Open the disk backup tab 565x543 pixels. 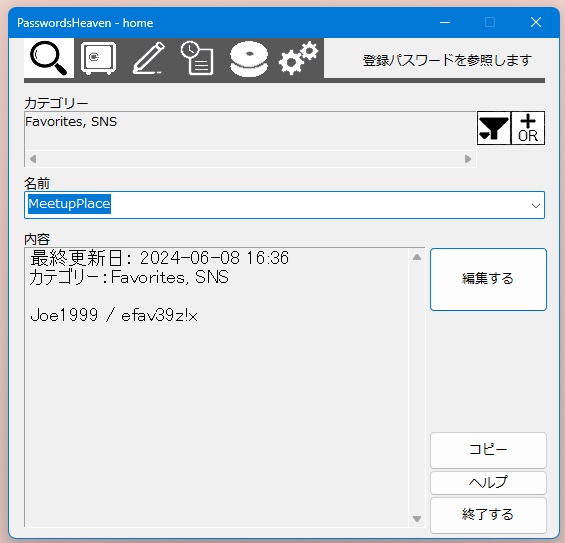click(x=249, y=59)
